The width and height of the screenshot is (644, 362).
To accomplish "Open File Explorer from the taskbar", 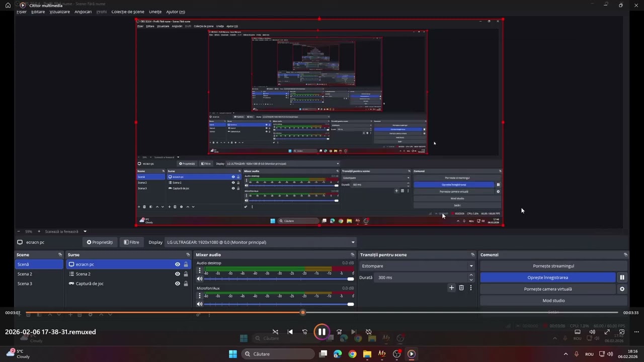I will 367,354.
